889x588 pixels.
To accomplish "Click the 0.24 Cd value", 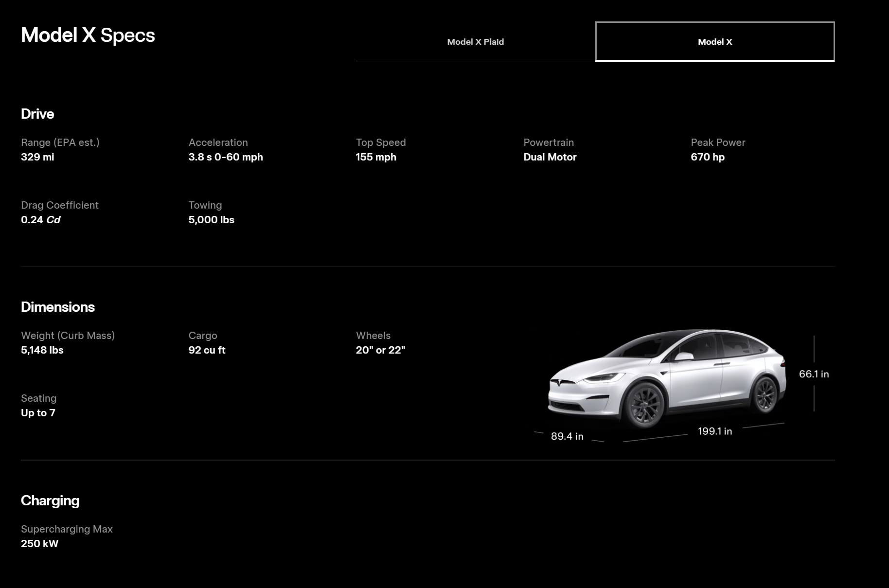I will [x=41, y=220].
